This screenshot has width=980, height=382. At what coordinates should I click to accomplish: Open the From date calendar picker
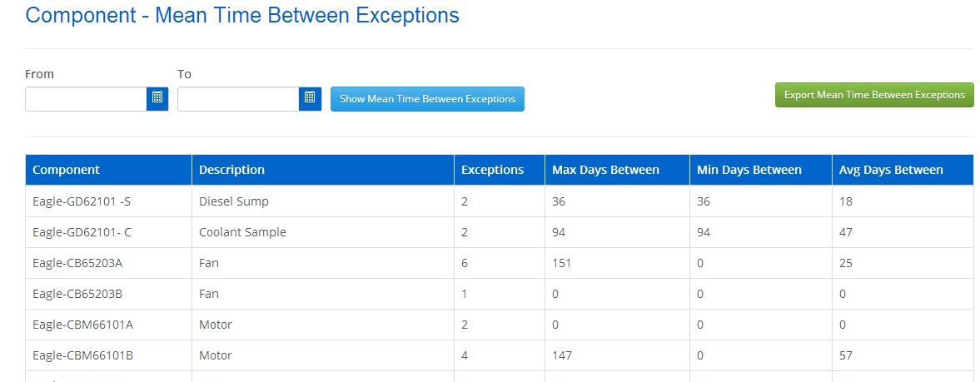[x=157, y=99]
